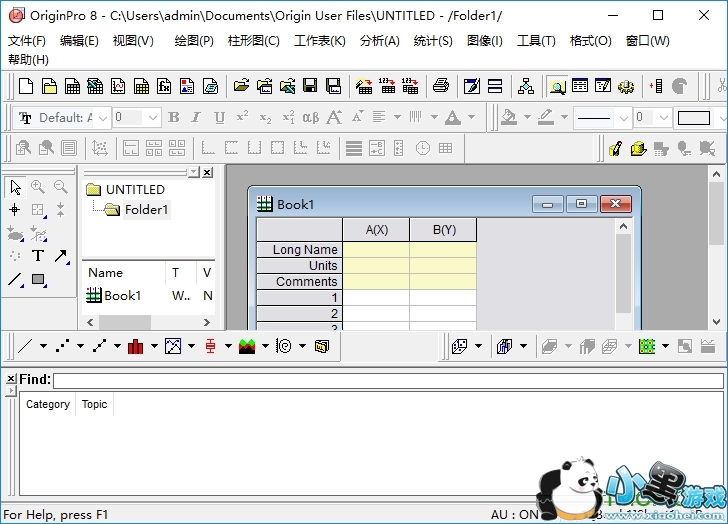
Task: Click the Line plot icon
Action: [25, 346]
